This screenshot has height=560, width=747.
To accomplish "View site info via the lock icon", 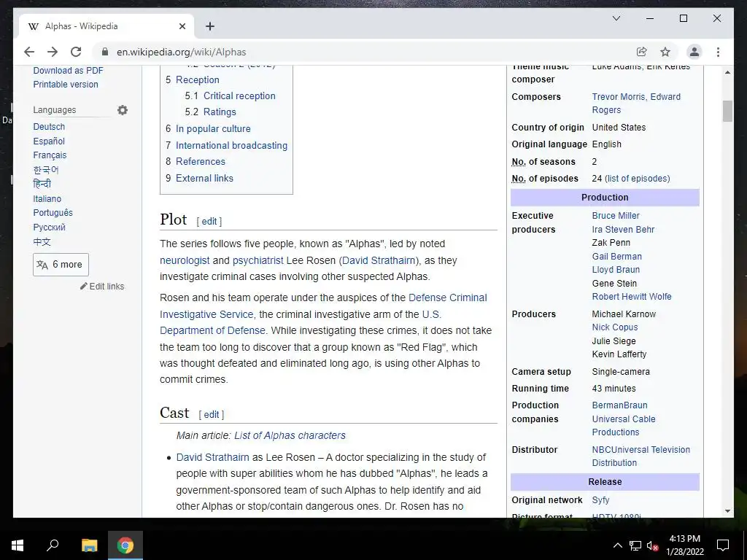I will click(105, 52).
